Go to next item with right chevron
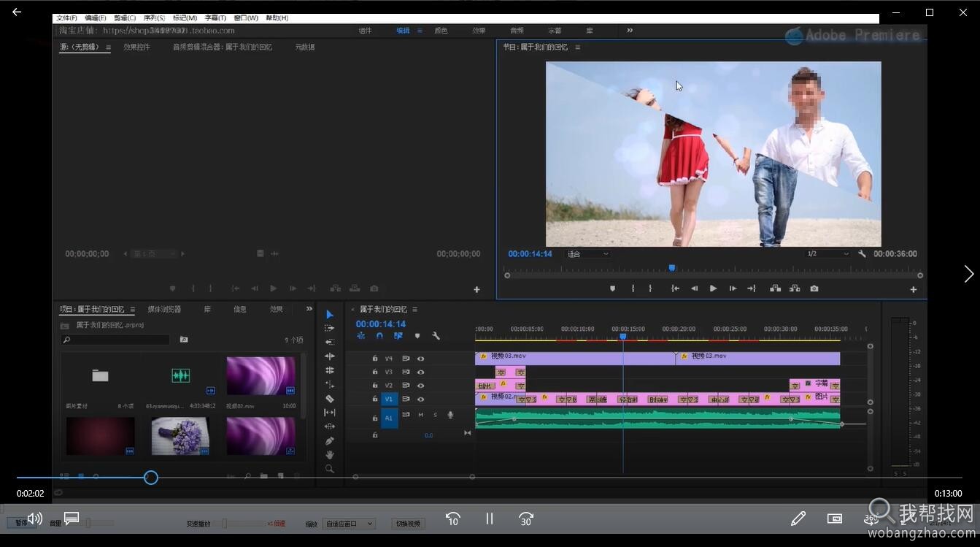 [x=968, y=274]
